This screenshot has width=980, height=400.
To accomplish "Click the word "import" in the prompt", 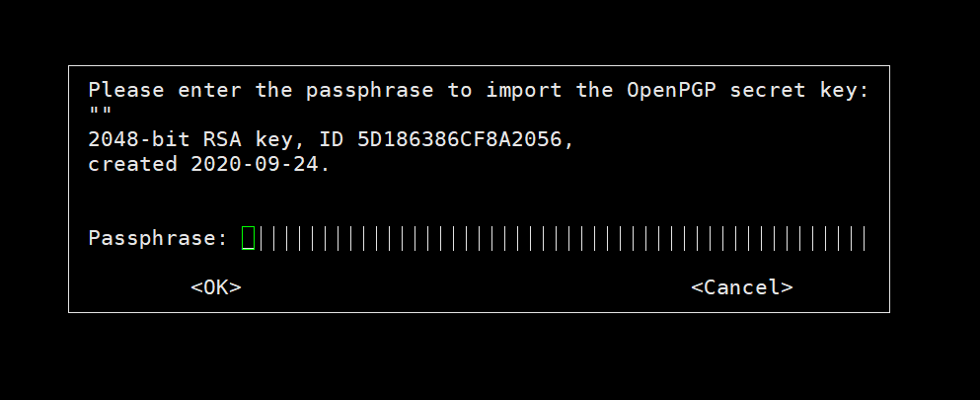I will [x=524, y=90].
